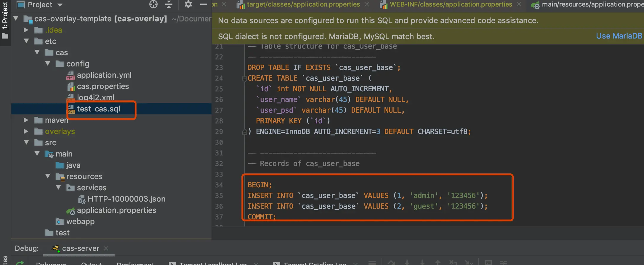Click the ENGINE=InnoDB line
Viewport: 644px width, 265px height.
click(x=359, y=132)
